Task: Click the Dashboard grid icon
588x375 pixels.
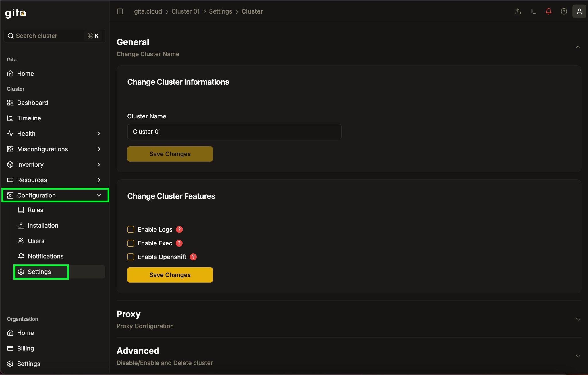Action: pos(10,103)
